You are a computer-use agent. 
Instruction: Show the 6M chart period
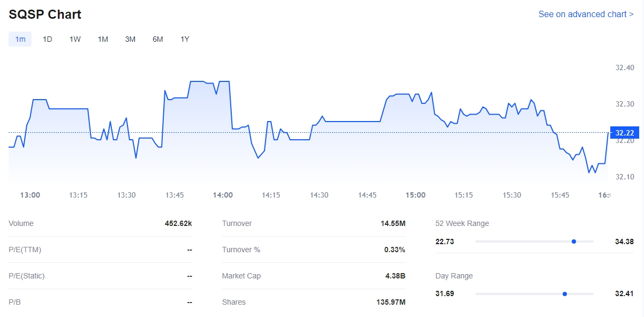(157, 39)
